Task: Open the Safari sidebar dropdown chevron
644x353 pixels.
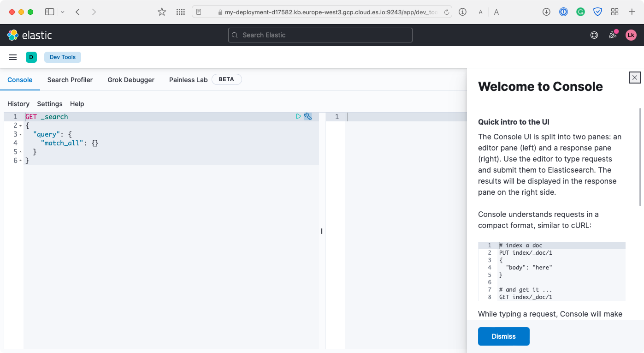Action: (x=63, y=12)
